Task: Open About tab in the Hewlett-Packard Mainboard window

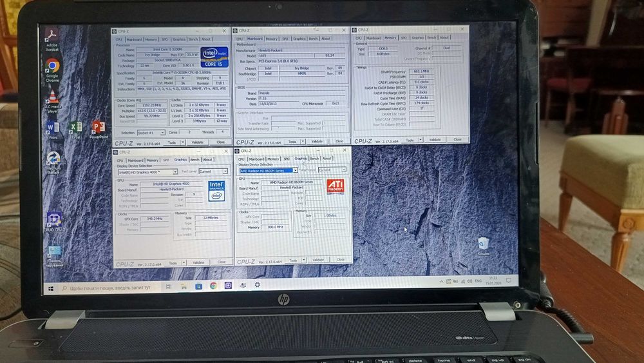Action: pos(326,38)
